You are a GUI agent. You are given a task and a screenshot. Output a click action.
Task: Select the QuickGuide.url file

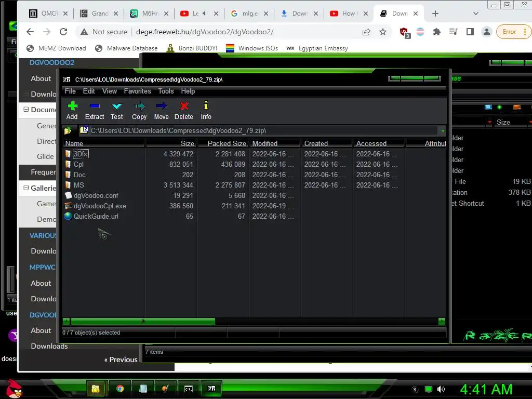pos(96,217)
